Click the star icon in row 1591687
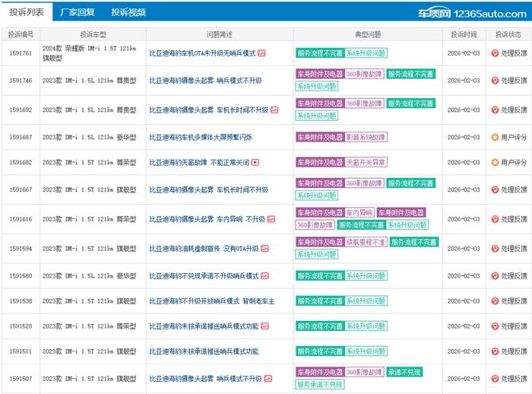The height and width of the screenshot is (394, 532). pos(495,137)
